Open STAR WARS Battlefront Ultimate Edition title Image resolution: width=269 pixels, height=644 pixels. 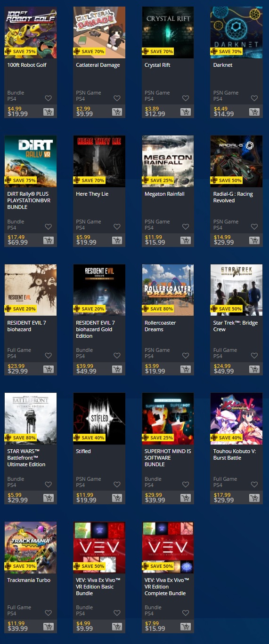(x=27, y=458)
